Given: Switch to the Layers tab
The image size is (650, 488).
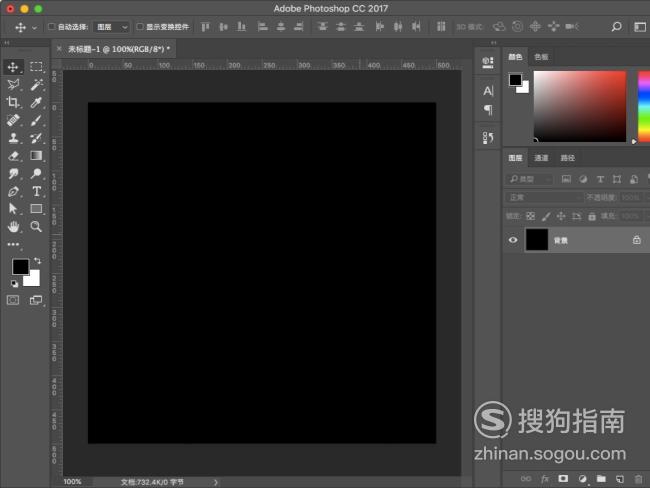Looking at the screenshot, I should tap(515, 158).
